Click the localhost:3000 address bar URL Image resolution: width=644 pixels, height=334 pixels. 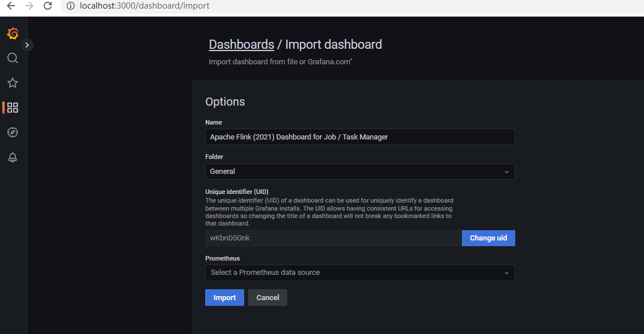click(145, 6)
